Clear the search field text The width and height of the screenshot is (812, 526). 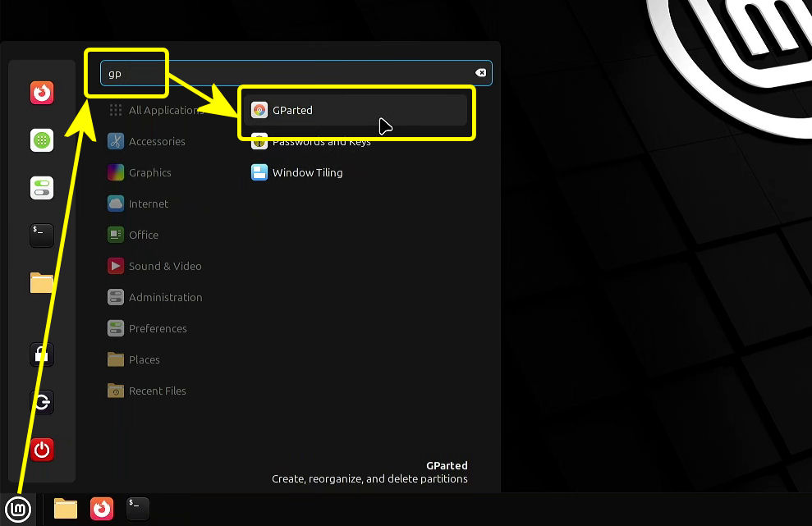pyautogui.click(x=481, y=73)
